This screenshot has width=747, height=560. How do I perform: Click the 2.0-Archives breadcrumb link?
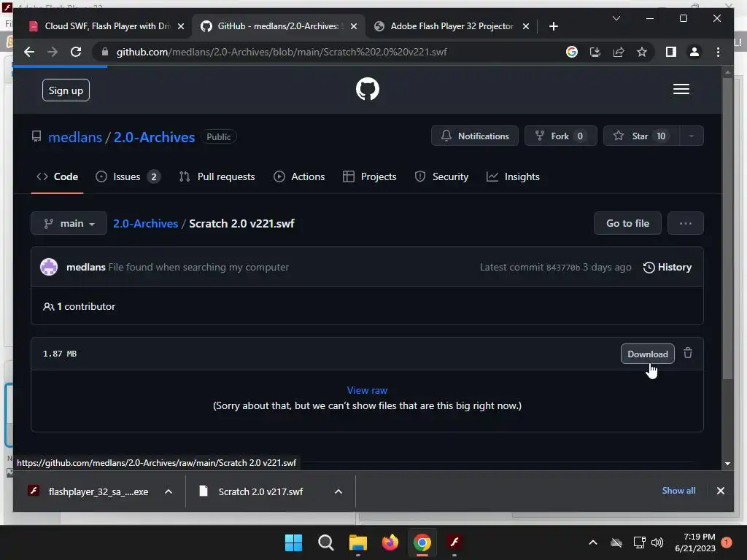click(x=145, y=223)
